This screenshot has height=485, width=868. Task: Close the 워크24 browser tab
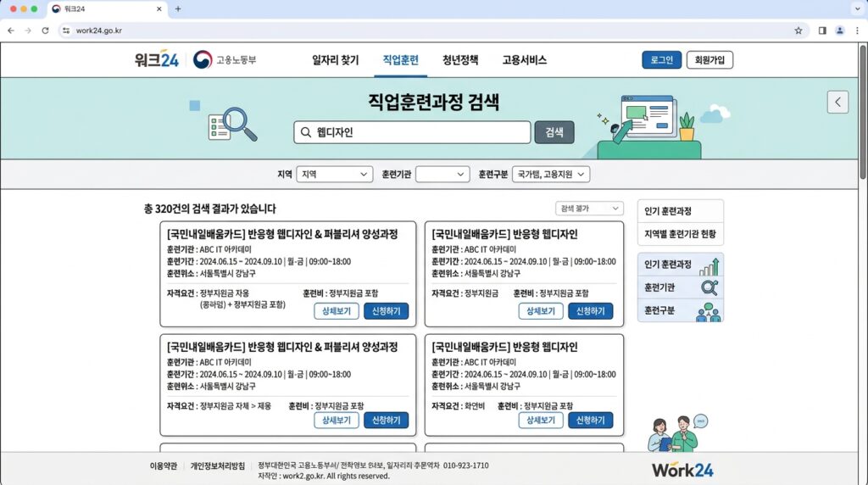[159, 8]
